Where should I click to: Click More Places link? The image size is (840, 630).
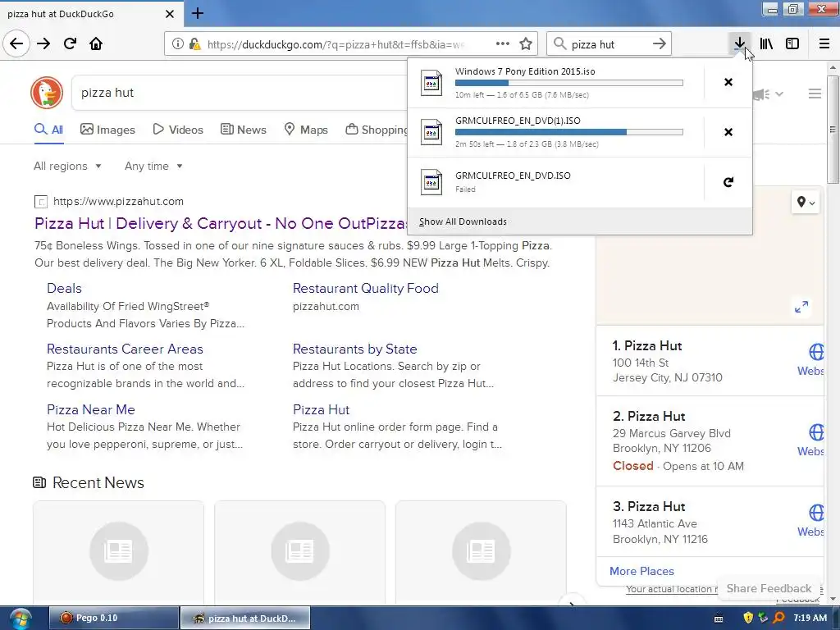coord(641,571)
